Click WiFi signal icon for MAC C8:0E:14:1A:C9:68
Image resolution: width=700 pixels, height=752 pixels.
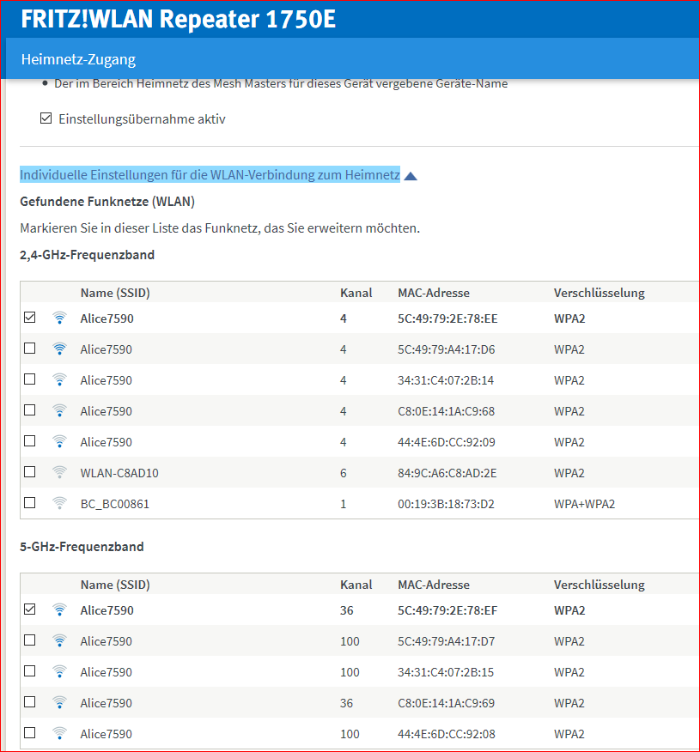[x=59, y=410]
